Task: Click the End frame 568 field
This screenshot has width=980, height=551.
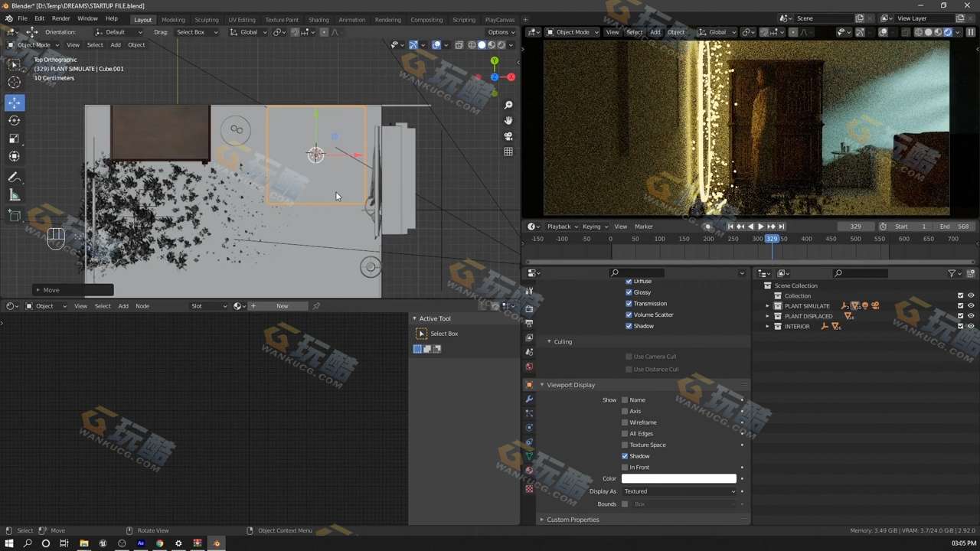Action: (x=955, y=227)
